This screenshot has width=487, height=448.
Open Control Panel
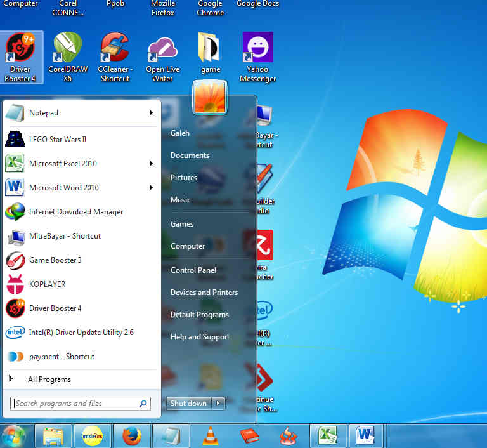[x=193, y=270]
